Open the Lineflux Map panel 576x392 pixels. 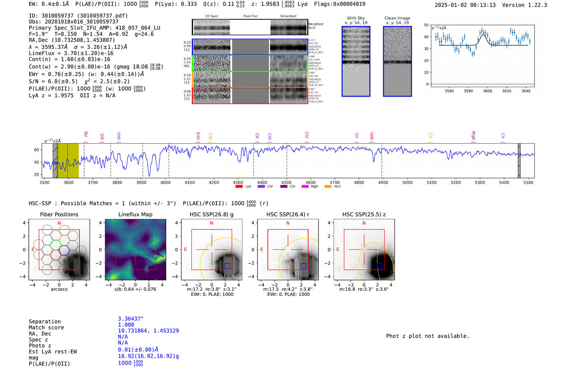[x=135, y=250]
